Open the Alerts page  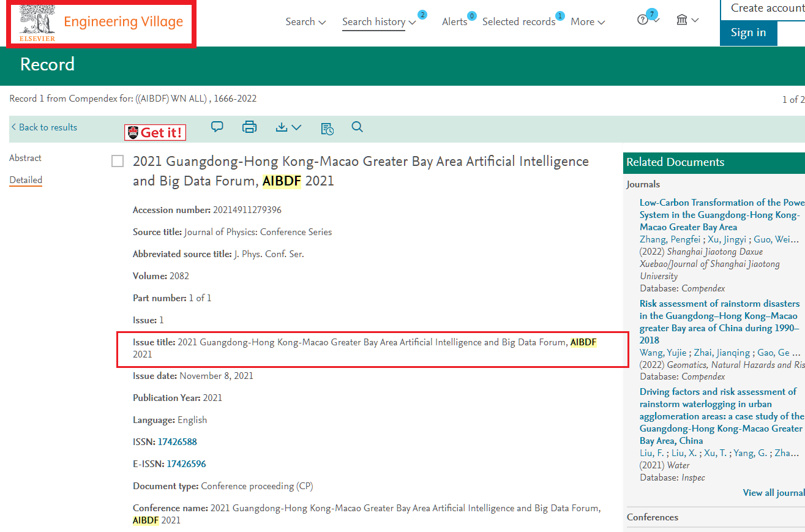pos(455,21)
